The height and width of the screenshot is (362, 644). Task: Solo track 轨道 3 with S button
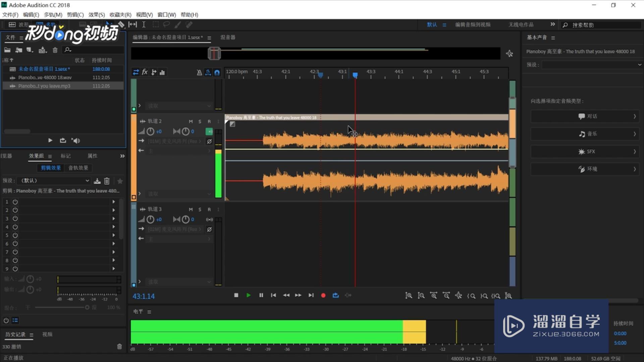(x=200, y=209)
